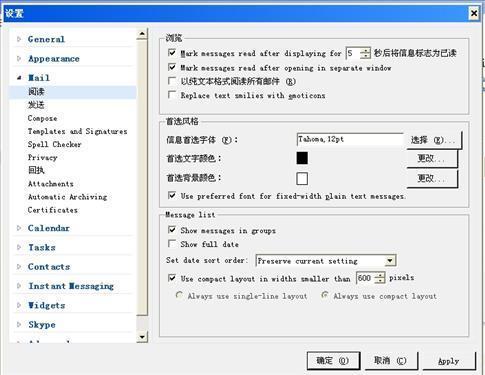Open the Certificates settings page
Image resolution: width=485 pixels, height=375 pixels.
[x=53, y=210]
